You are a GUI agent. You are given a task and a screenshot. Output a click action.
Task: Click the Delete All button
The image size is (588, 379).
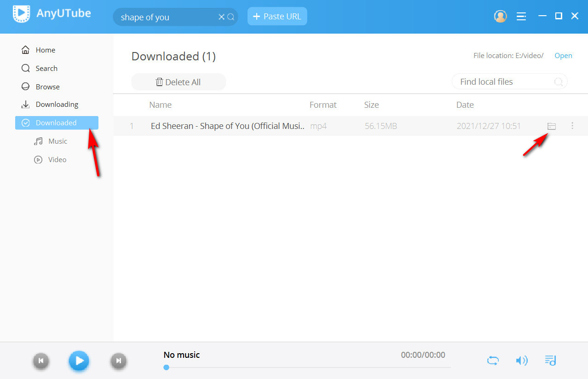pos(179,82)
